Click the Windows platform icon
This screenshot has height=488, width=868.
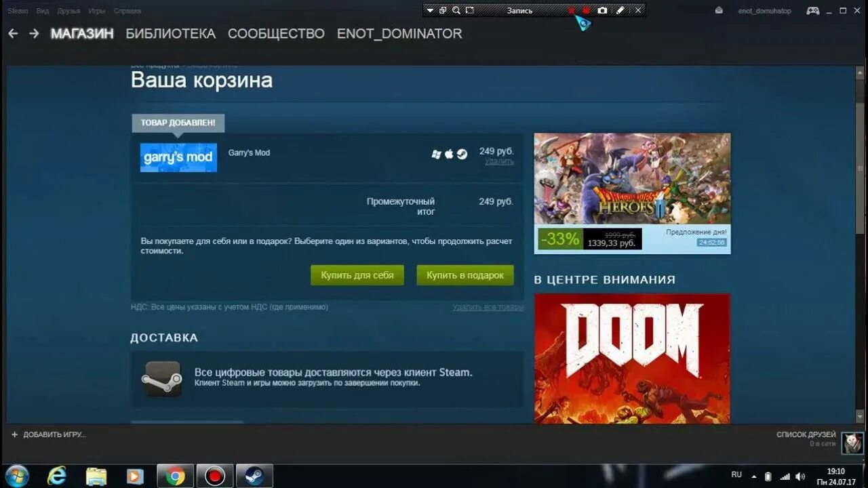point(436,154)
